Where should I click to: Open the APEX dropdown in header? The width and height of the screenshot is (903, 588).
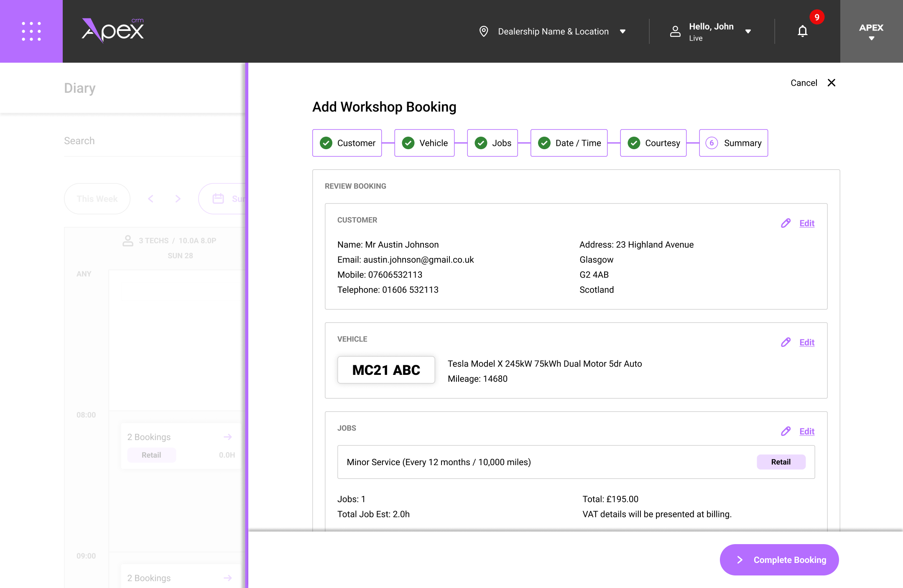pos(871,31)
